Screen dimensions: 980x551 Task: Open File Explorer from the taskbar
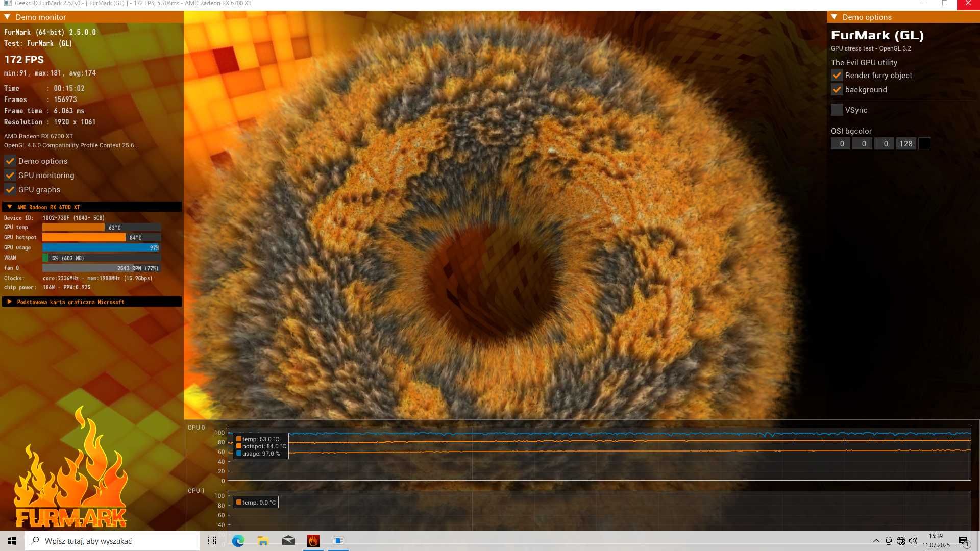pyautogui.click(x=263, y=541)
